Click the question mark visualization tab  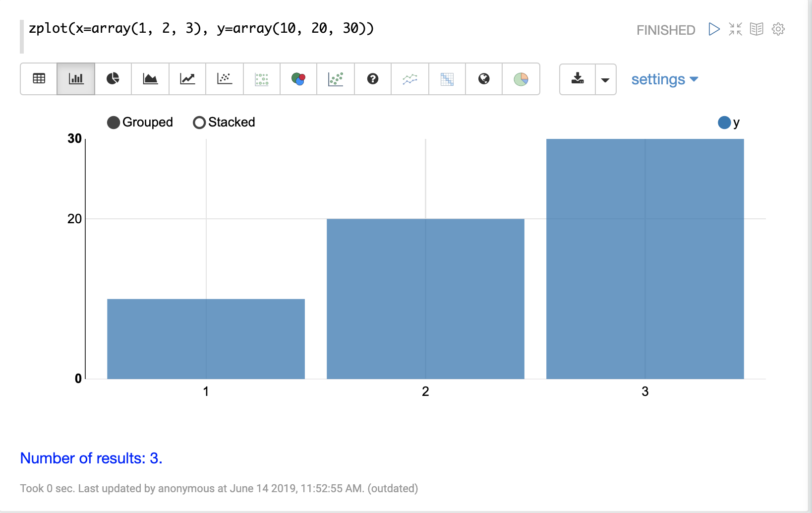click(x=373, y=79)
